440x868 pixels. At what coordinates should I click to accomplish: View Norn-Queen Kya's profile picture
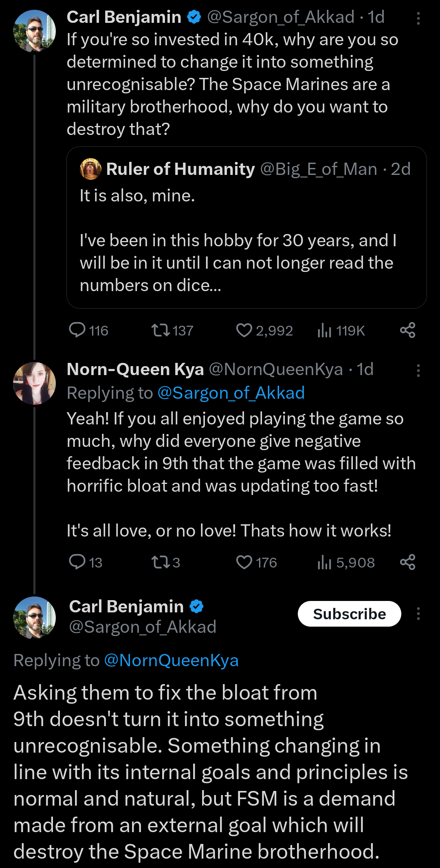(35, 383)
